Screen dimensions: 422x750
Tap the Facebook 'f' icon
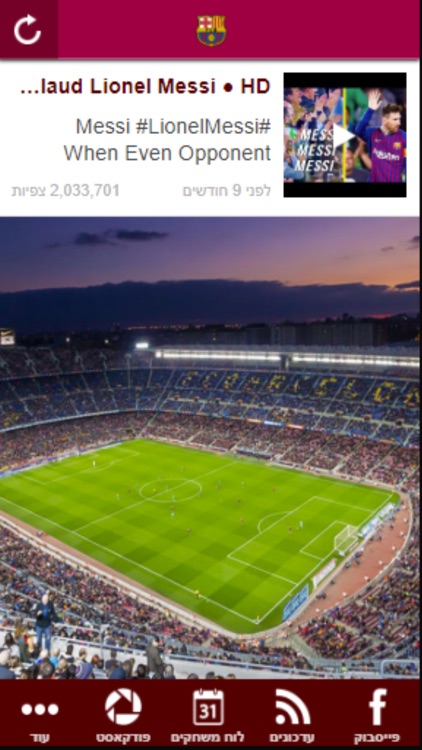point(378,707)
